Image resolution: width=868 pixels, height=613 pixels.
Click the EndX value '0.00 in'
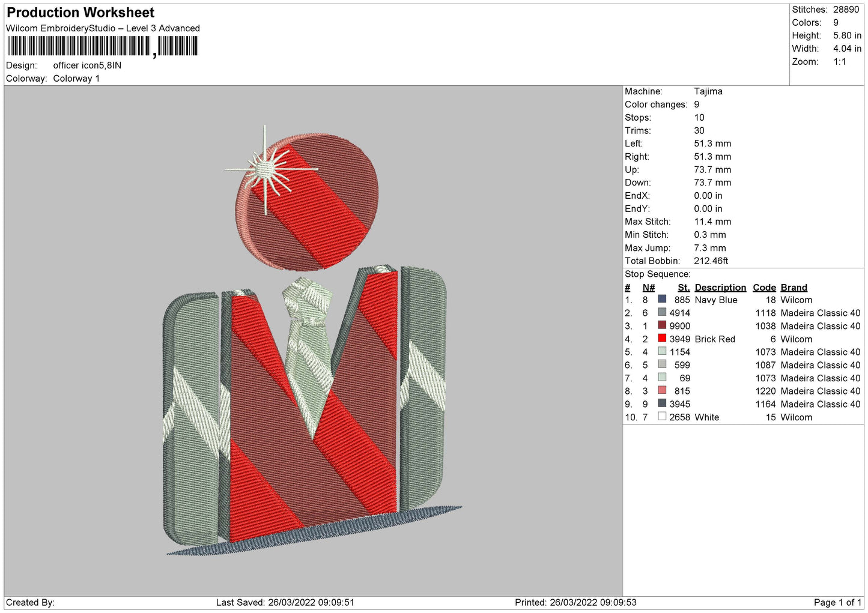pos(708,196)
